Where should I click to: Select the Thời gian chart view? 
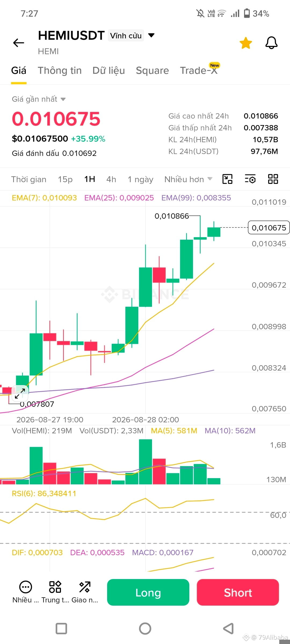click(29, 179)
